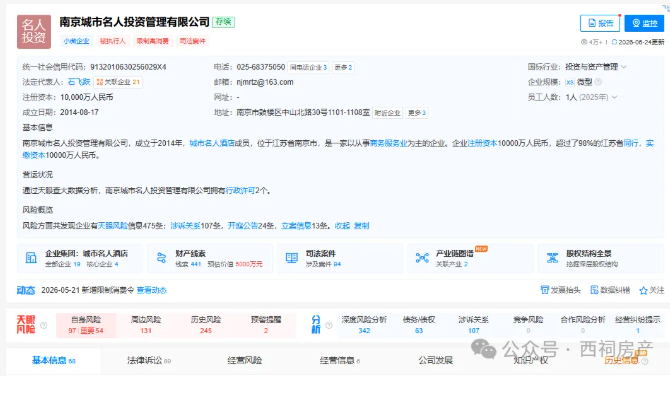670x399 pixels.
Task: Select the 被执行人 tag
Action: [113, 41]
